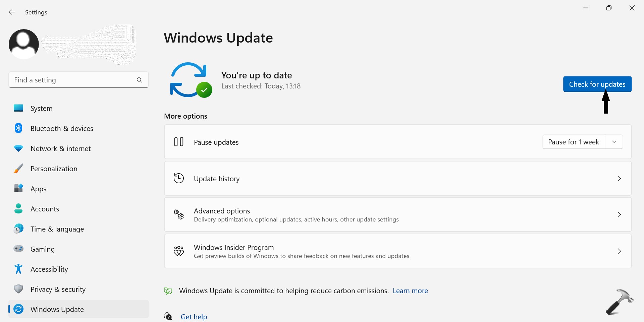Click the back arrow in Settings
Image resolution: width=644 pixels, height=322 pixels.
(12, 12)
